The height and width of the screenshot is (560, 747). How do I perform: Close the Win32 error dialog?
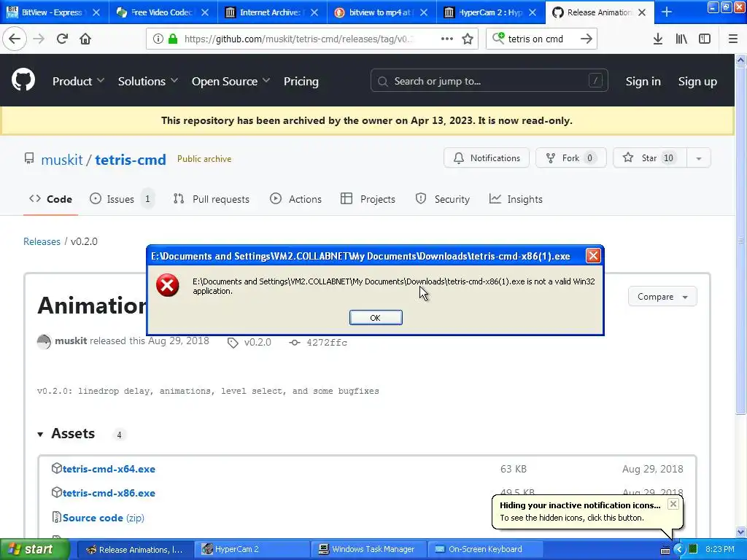point(593,256)
